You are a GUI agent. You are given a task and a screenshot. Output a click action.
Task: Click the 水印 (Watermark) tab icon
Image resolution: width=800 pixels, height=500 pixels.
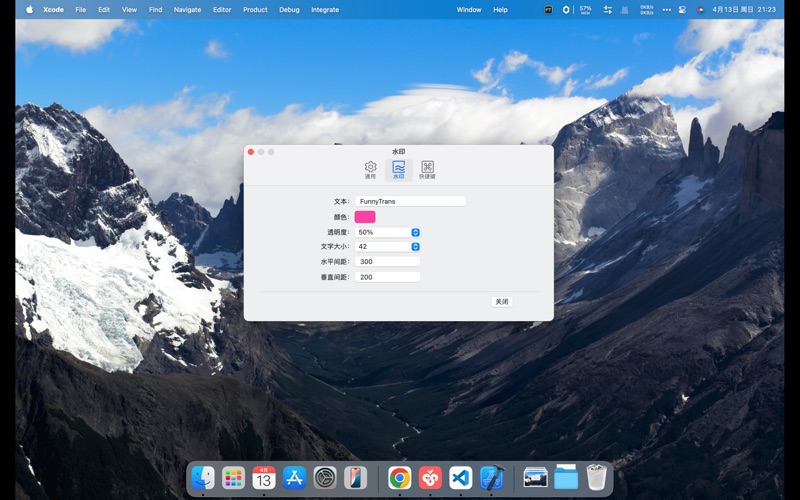tap(398, 169)
